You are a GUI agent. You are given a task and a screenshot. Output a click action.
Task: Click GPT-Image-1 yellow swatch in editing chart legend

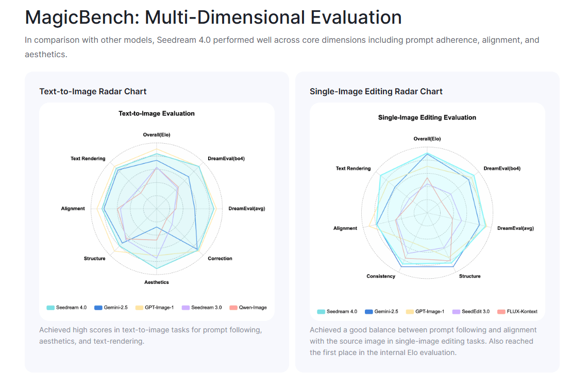(x=410, y=311)
